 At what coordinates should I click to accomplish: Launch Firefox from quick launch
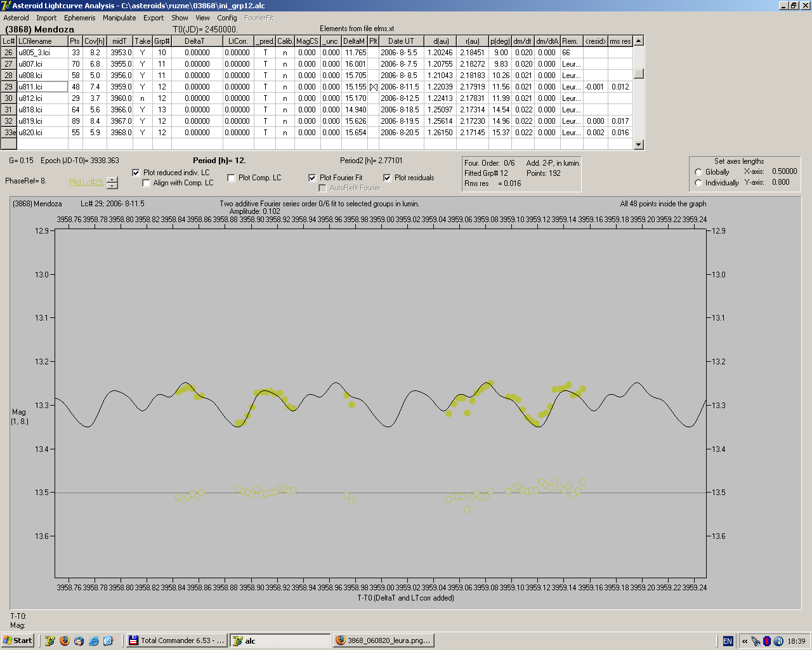(x=65, y=640)
